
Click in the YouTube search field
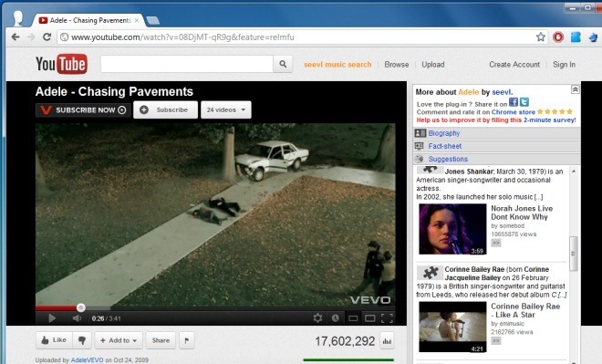click(x=187, y=64)
